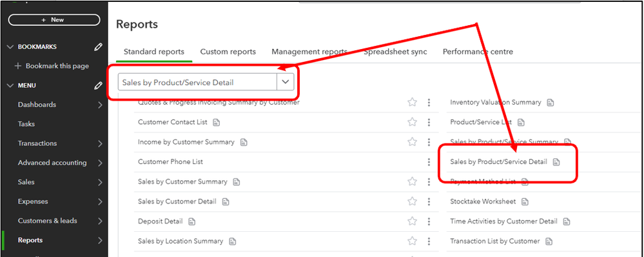Viewport: 644px width, 257px height.
Task: Expand the Transactions submenu
Action: 100,143
